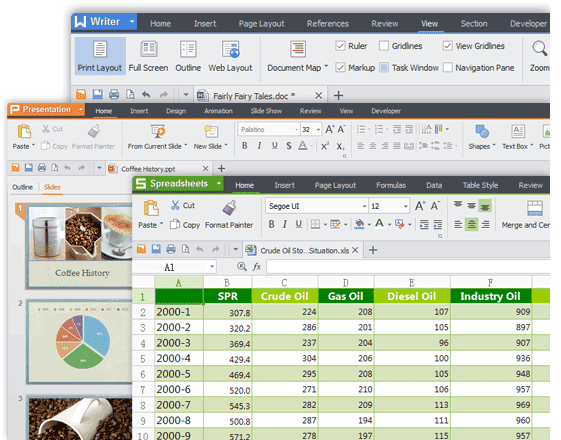
Task: Open the Table Style tab in Spreadsheets
Action: 480,185
